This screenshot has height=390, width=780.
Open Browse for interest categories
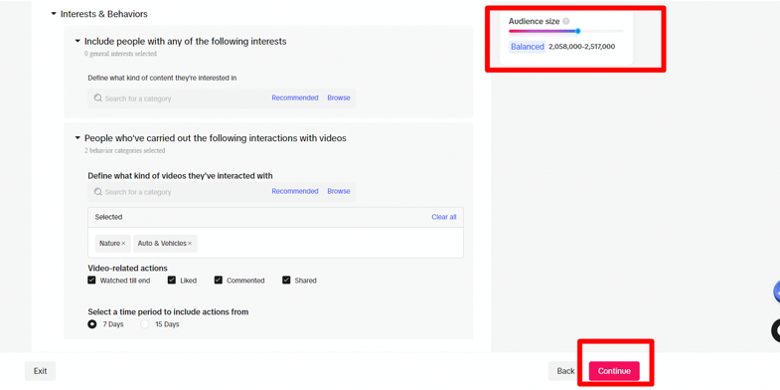click(x=339, y=98)
